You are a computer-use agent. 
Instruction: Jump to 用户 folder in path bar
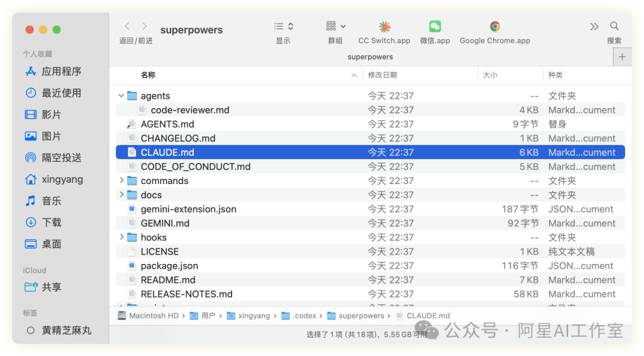203,316
